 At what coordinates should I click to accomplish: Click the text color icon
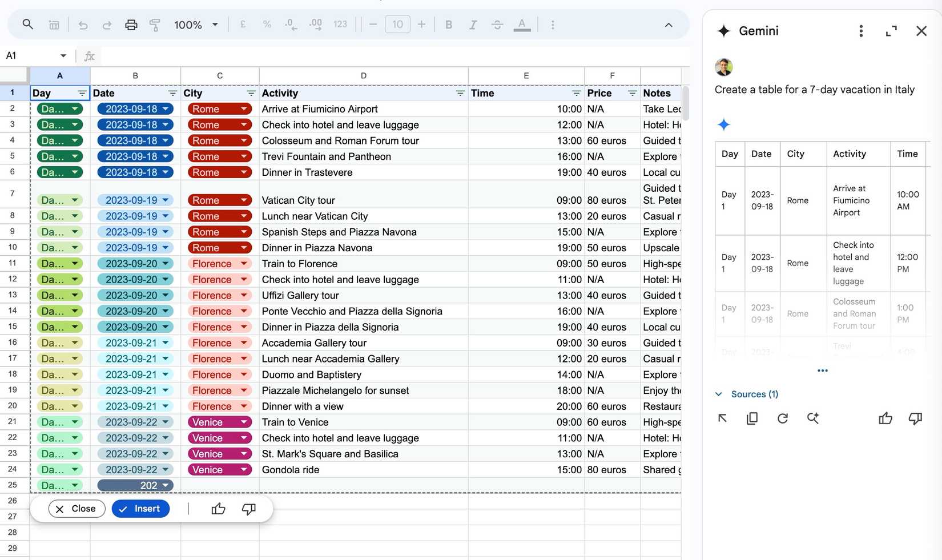coord(522,25)
